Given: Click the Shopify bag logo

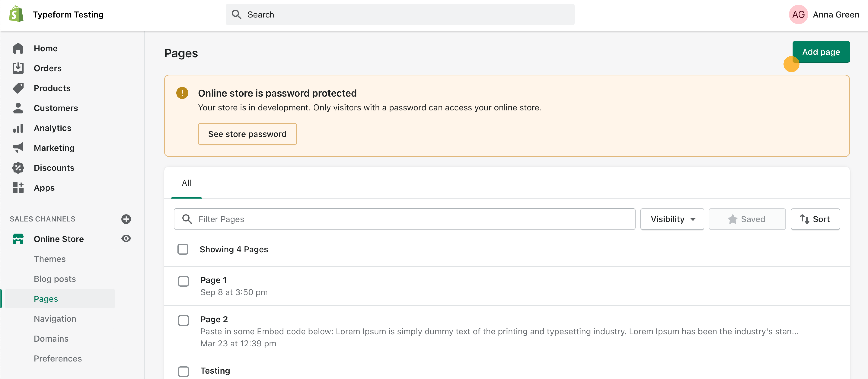Looking at the screenshot, I should [16, 14].
